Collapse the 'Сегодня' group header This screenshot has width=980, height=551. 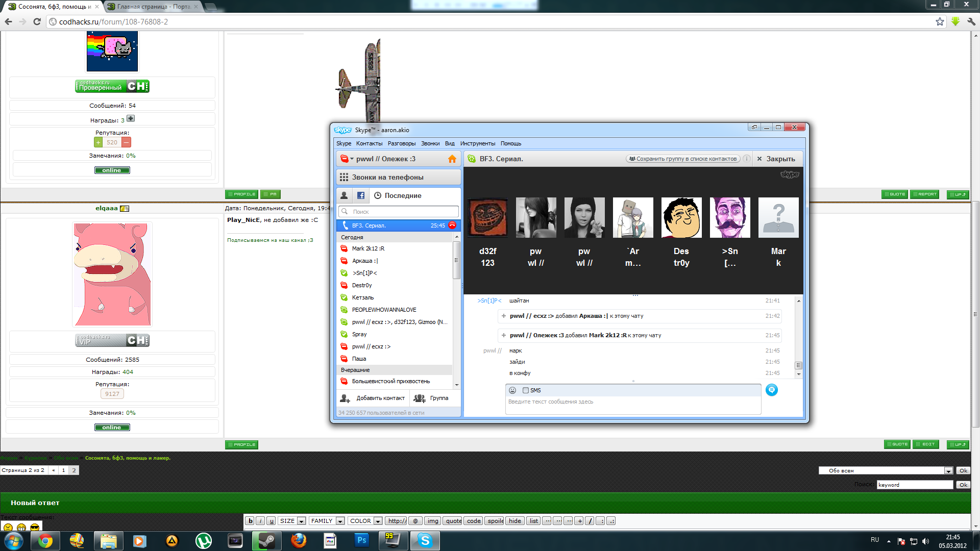[x=394, y=237]
